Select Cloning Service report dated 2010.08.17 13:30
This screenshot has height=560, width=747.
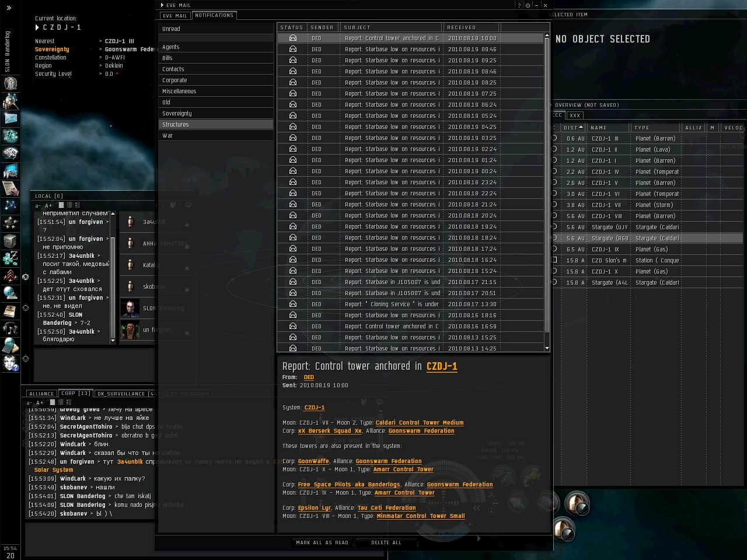[410, 304]
